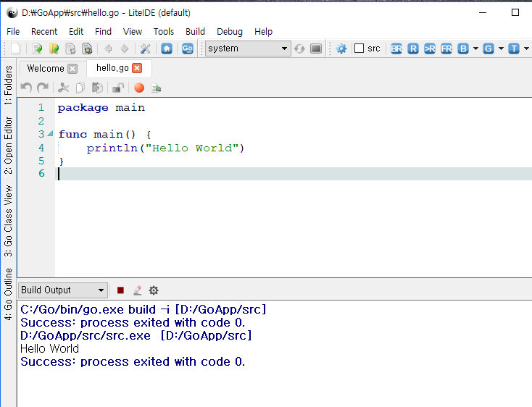Click the Go documentation icon
This screenshot has width=532, height=407.
[188, 49]
